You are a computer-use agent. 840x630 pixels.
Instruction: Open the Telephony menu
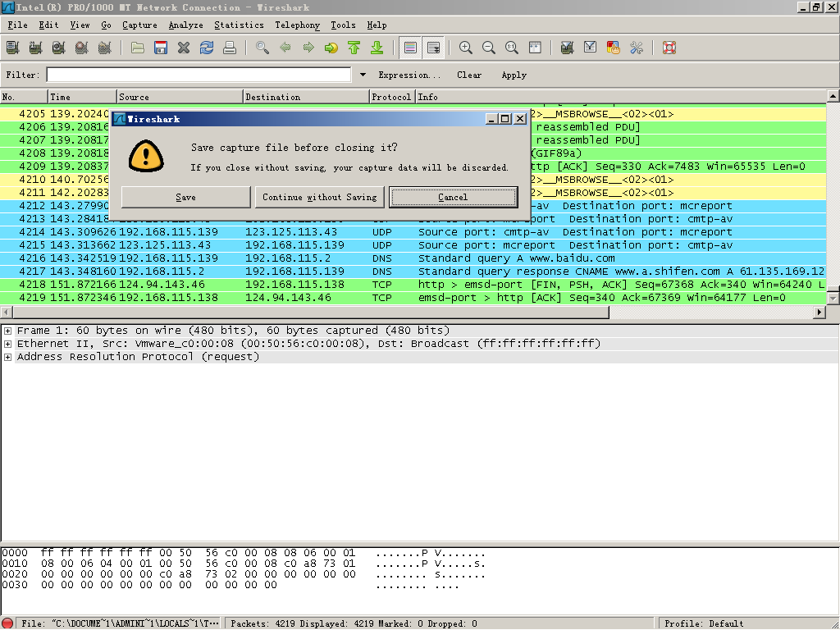pyautogui.click(x=297, y=25)
